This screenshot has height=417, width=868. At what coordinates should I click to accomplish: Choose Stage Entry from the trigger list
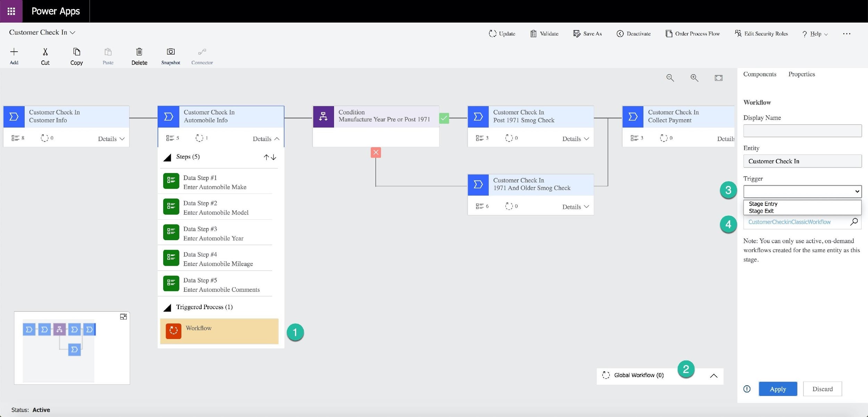763,204
